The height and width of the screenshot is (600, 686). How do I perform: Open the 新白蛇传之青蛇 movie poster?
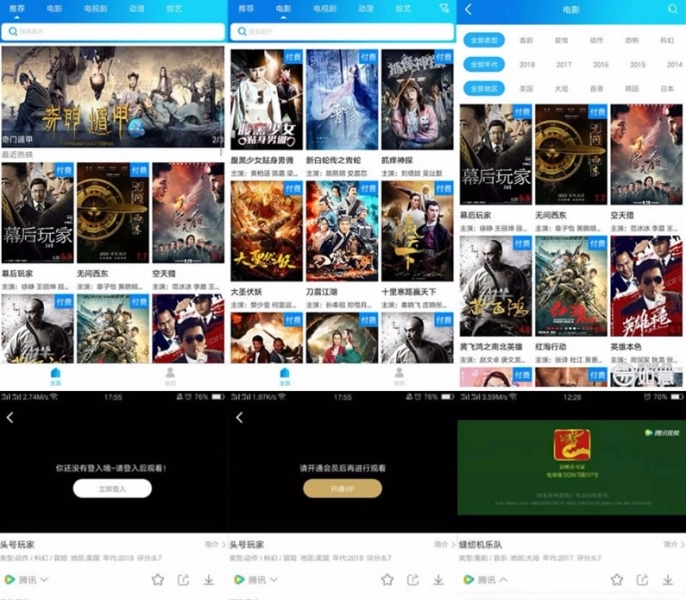tap(342, 99)
